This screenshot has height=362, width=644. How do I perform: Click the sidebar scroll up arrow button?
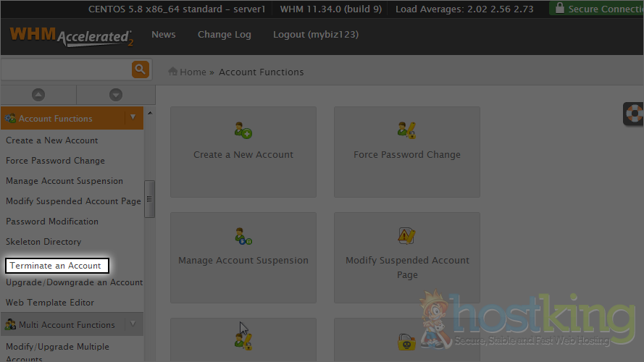coord(38,95)
